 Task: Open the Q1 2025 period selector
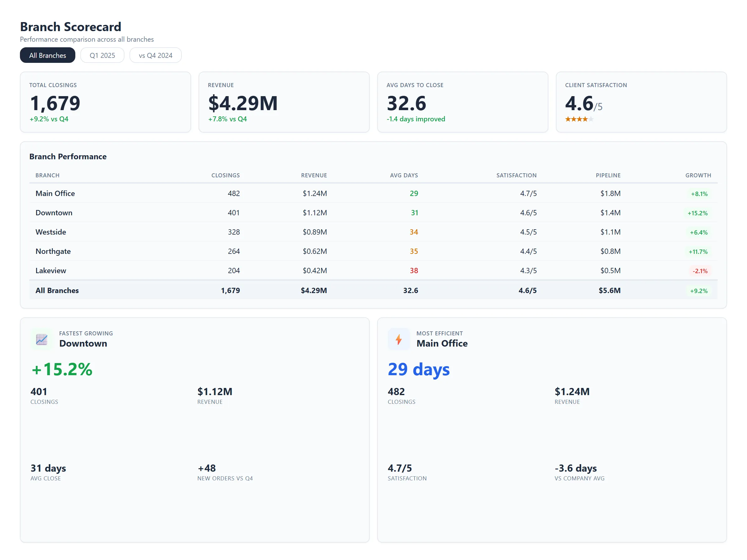click(102, 55)
